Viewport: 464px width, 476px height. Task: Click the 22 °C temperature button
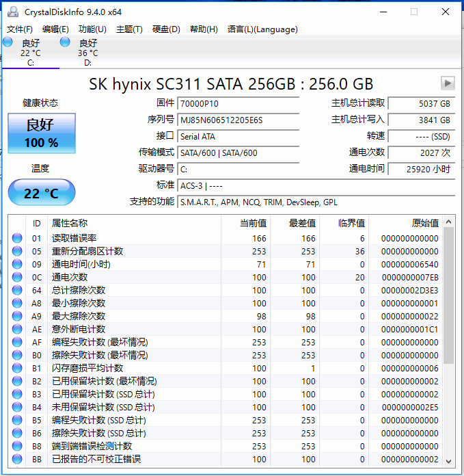point(42,192)
